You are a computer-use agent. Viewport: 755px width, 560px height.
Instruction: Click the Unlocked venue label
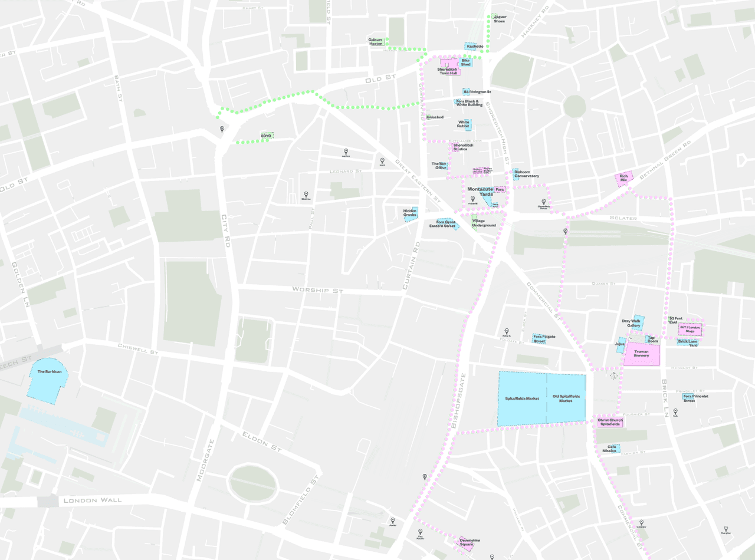tap(435, 117)
